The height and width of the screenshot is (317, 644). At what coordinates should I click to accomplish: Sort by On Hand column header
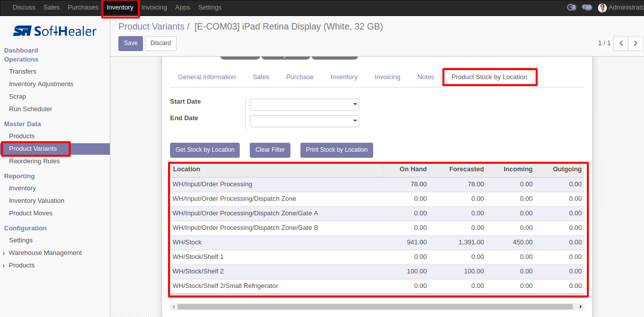click(x=406, y=170)
